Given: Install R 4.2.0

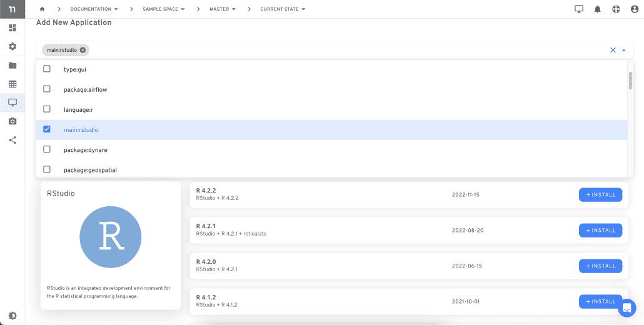Looking at the screenshot, I should (x=600, y=266).
